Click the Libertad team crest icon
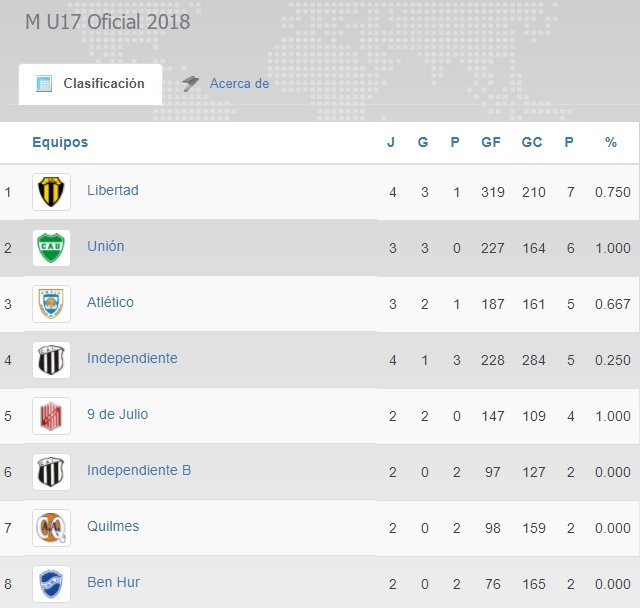 [x=51, y=192]
